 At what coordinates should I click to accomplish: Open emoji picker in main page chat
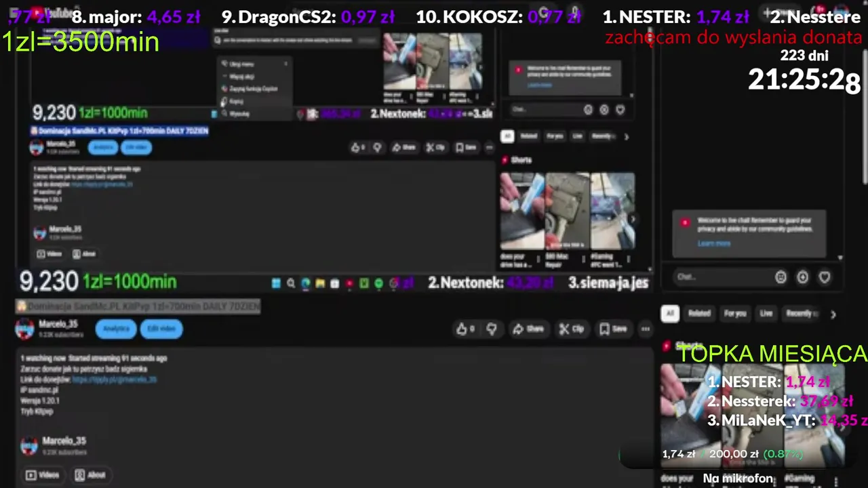coord(781,277)
